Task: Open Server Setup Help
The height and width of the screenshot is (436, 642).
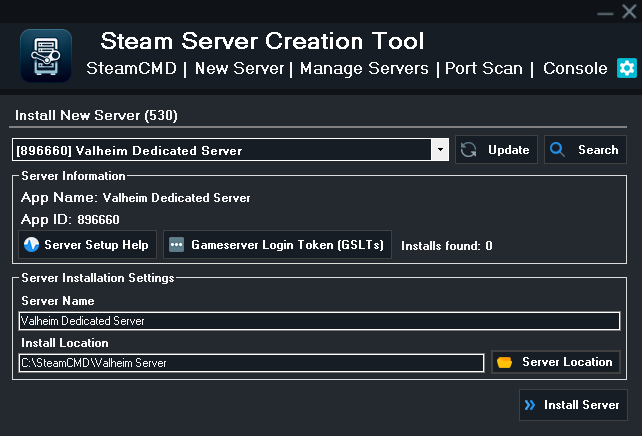Action: tap(87, 245)
